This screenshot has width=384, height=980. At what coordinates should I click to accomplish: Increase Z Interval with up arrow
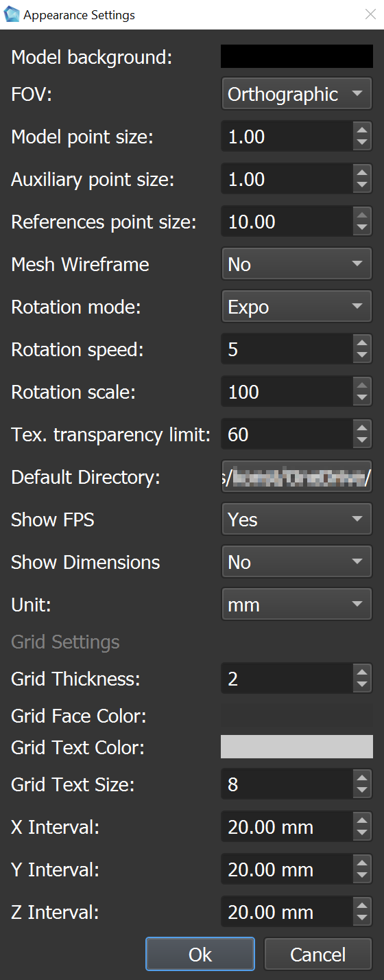click(x=362, y=905)
